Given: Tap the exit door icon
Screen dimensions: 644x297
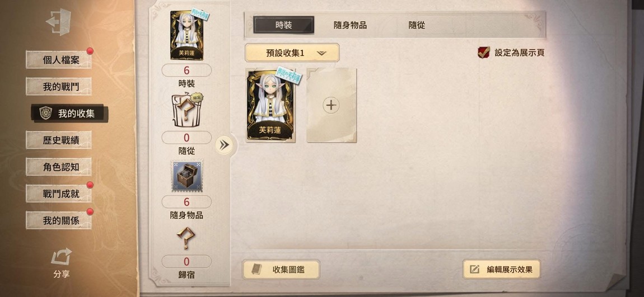Looking at the screenshot, I should pos(58,22).
